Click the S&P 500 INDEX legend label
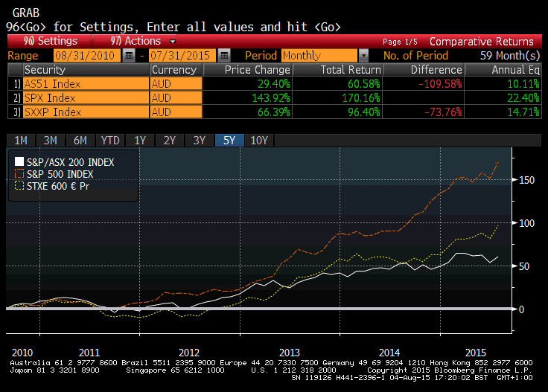 (60, 174)
